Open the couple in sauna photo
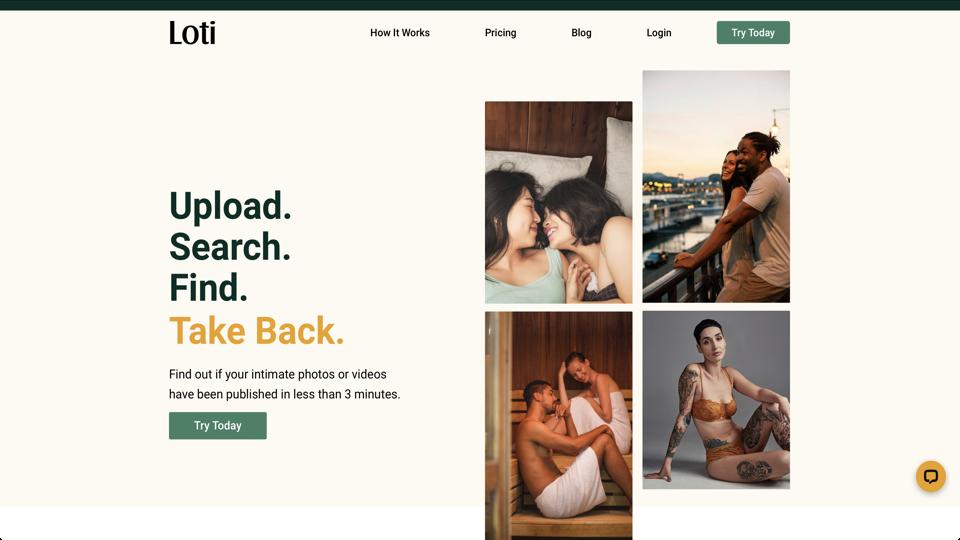The height and width of the screenshot is (540, 960). [558, 426]
